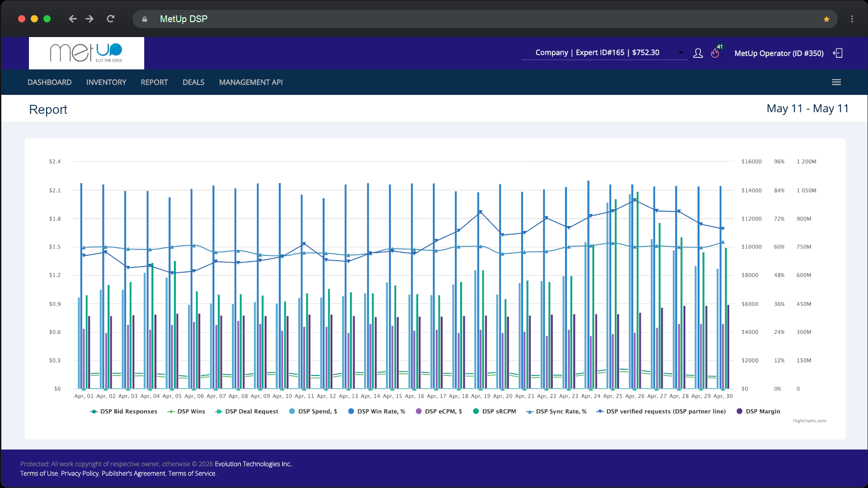
Task: Toggle DSP Bid Responses series in legend
Action: click(x=123, y=412)
